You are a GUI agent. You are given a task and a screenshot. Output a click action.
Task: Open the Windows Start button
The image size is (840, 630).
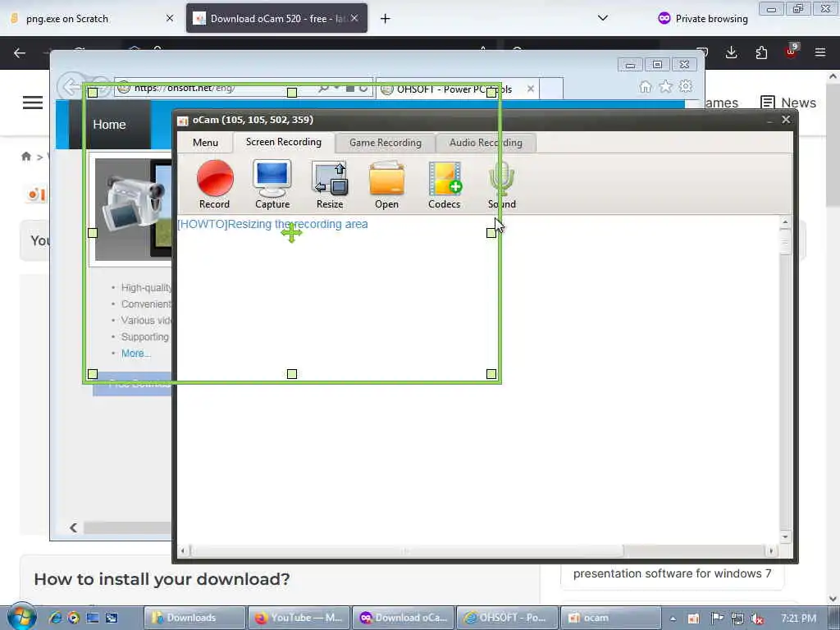(x=21, y=617)
